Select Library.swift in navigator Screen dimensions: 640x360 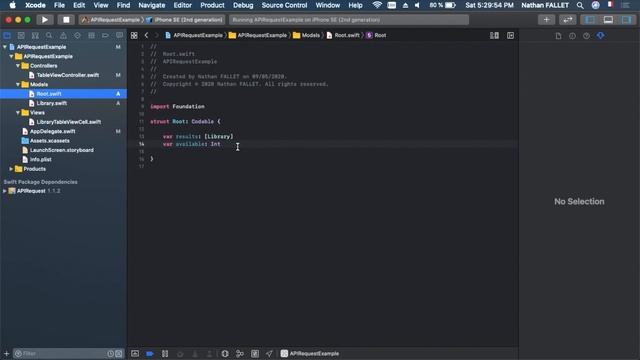click(51, 103)
